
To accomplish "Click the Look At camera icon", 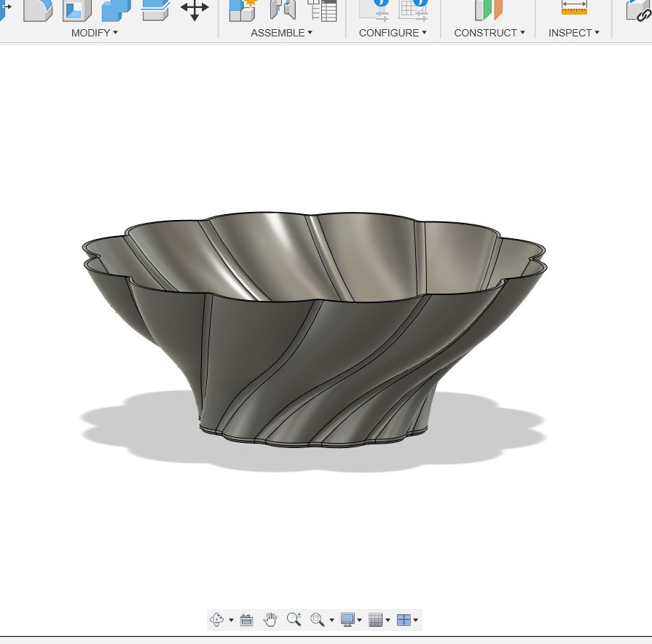I will (246, 620).
